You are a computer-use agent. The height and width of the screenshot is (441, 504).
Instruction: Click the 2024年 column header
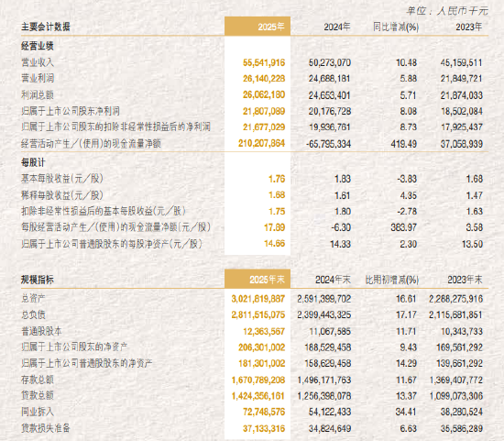point(337,27)
